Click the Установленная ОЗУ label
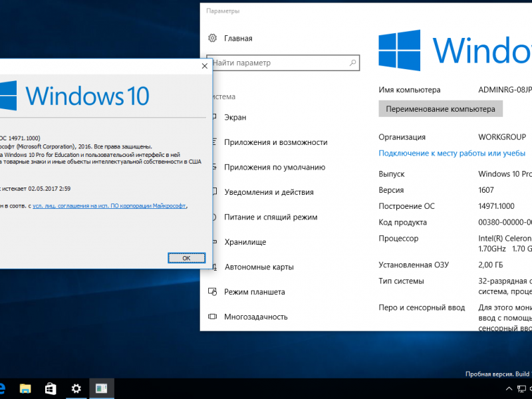Screen dimensions: 532x399 [x=414, y=265]
